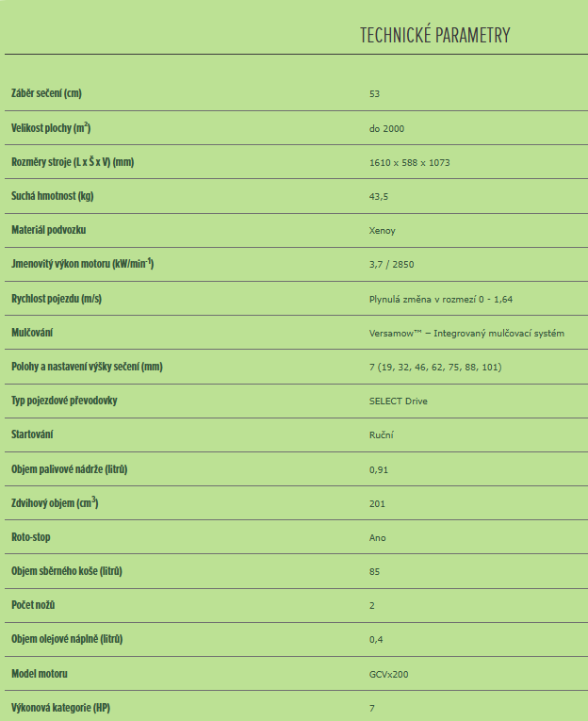Screen dimensions: 588x721
Task: Select the Rychlost pojezdu (m/s) label
Action: [57, 299]
